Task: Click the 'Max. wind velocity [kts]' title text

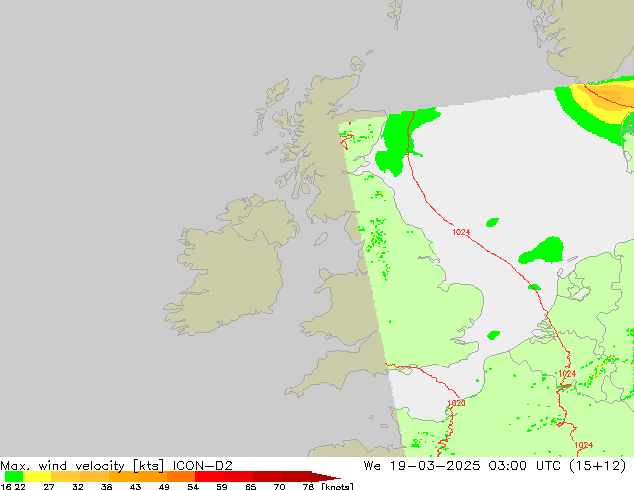Action: (82, 466)
